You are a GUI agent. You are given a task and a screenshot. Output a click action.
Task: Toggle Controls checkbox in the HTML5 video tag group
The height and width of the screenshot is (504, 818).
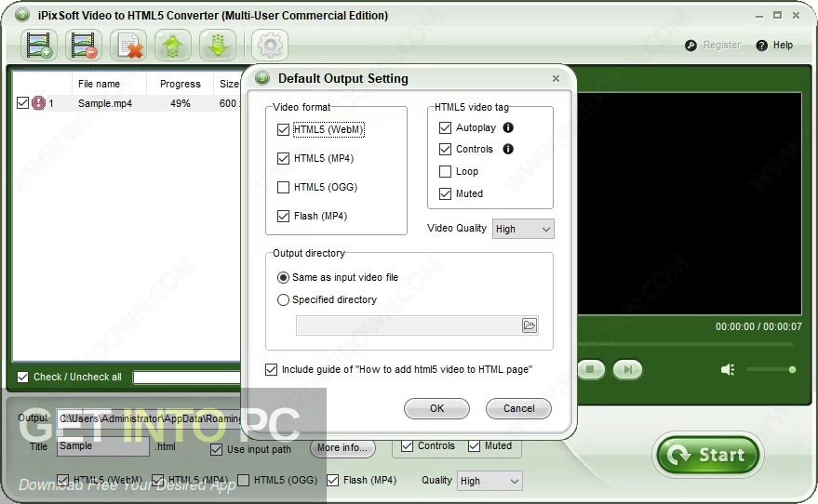click(x=445, y=149)
